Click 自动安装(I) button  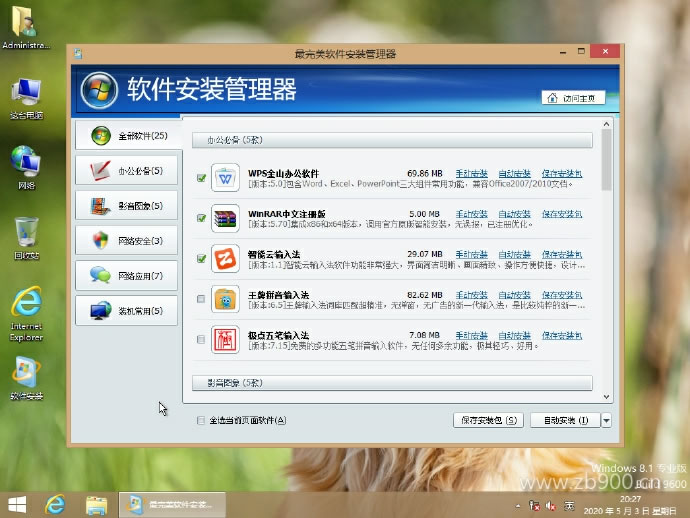point(565,420)
